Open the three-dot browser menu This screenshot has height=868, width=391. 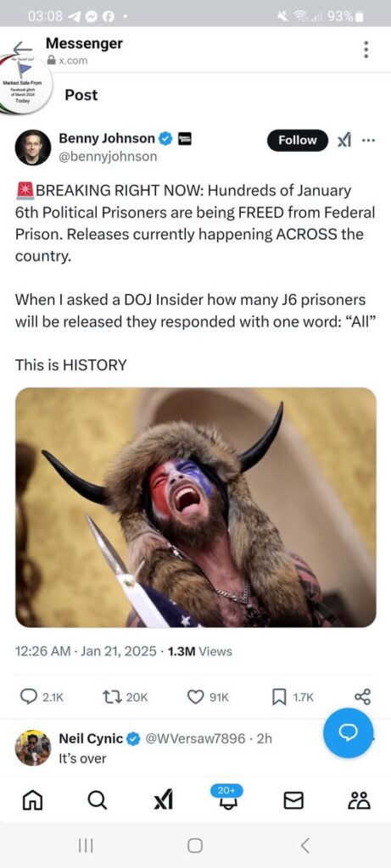pos(366,50)
